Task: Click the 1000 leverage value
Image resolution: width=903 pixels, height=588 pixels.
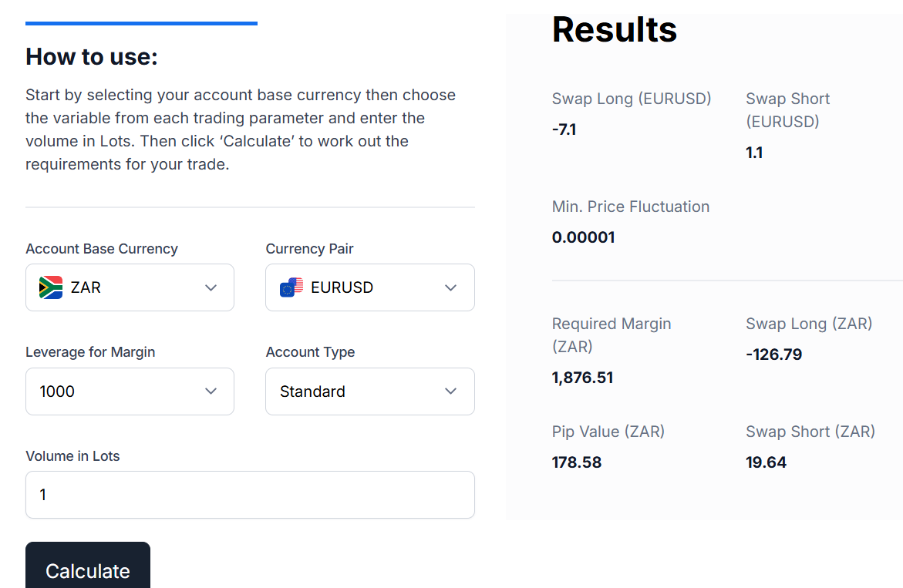Action: click(x=57, y=391)
